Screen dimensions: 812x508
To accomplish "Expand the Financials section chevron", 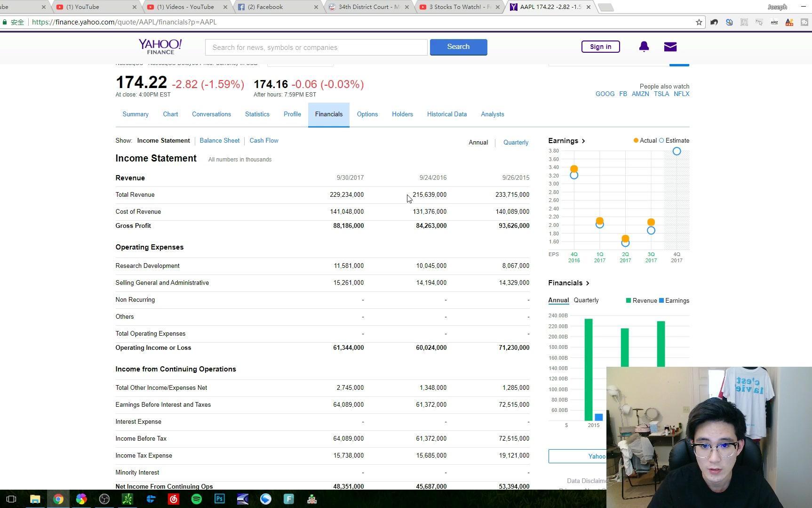I will coord(588,283).
